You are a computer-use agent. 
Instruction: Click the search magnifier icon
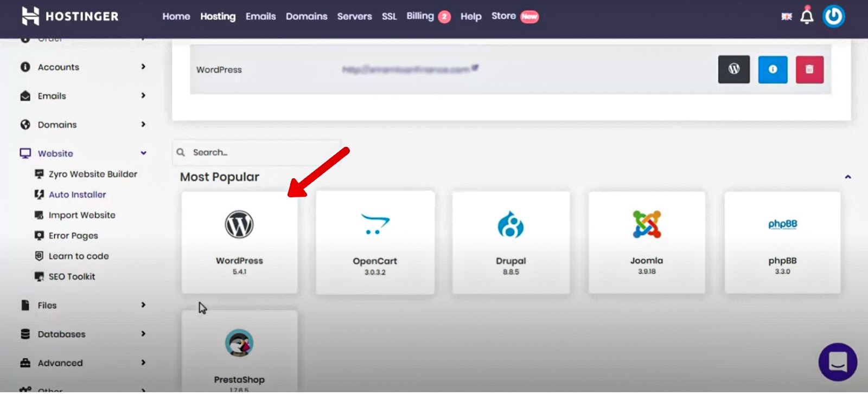point(181,153)
